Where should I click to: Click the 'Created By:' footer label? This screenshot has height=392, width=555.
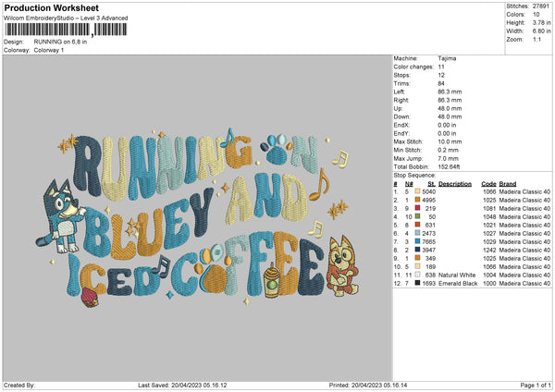coord(19,385)
